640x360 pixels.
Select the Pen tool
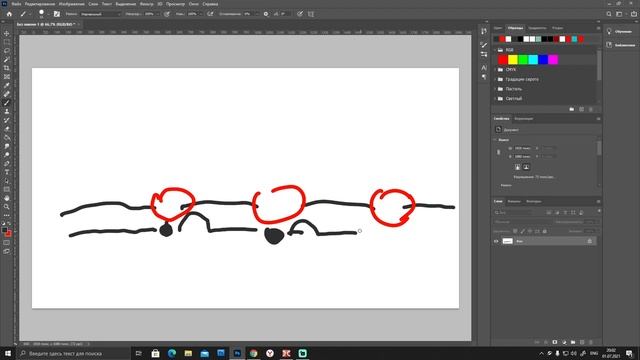tap(7, 164)
